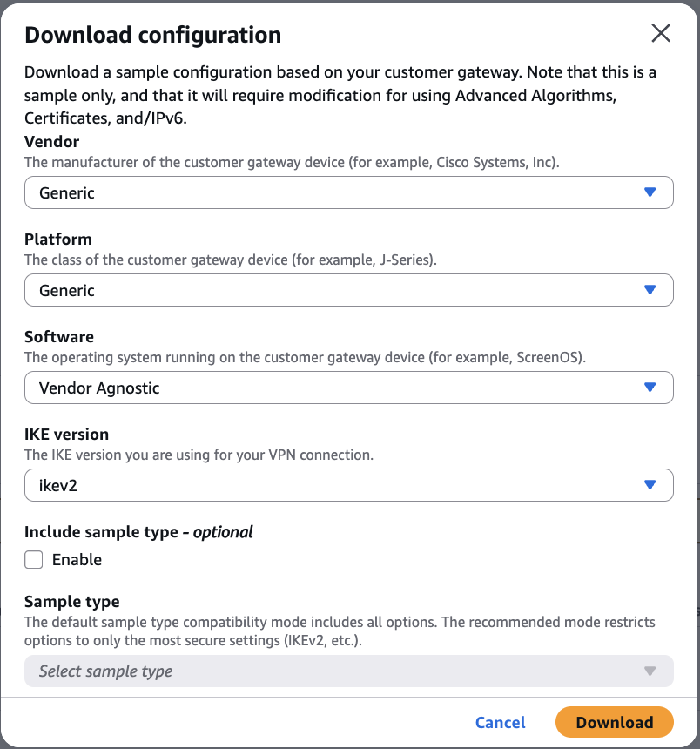The image size is (700, 749).
Task: Click the Download configuration dialog title
Action: [x=153, y=35]
